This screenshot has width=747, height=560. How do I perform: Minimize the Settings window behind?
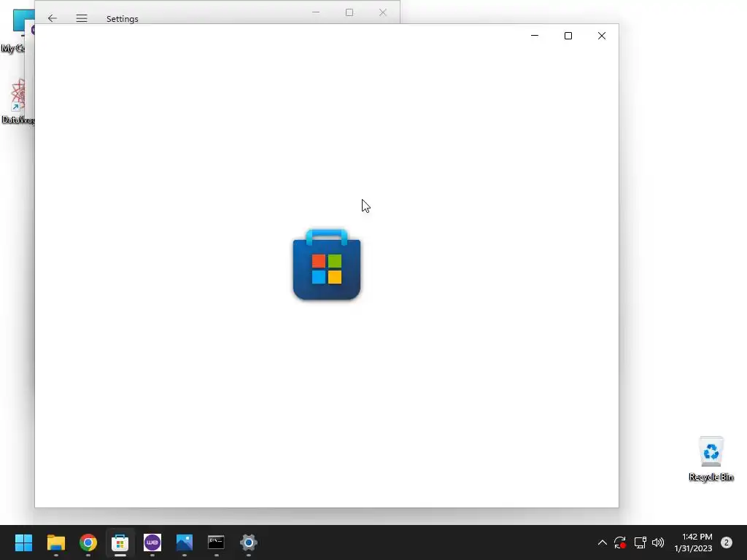coord(316,12)
